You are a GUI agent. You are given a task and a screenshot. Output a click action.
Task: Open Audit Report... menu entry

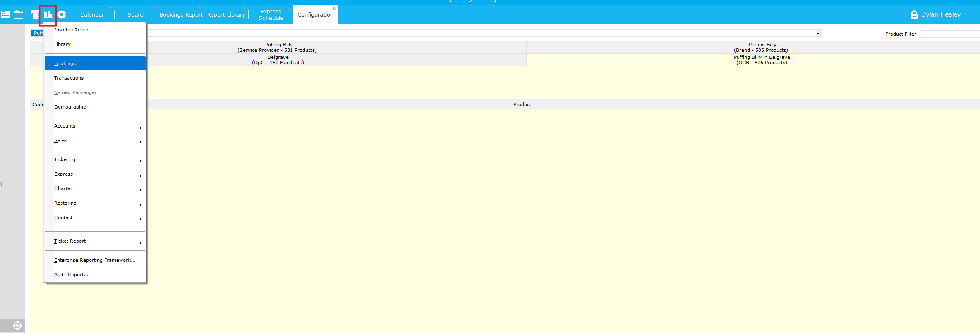point(95,275)
